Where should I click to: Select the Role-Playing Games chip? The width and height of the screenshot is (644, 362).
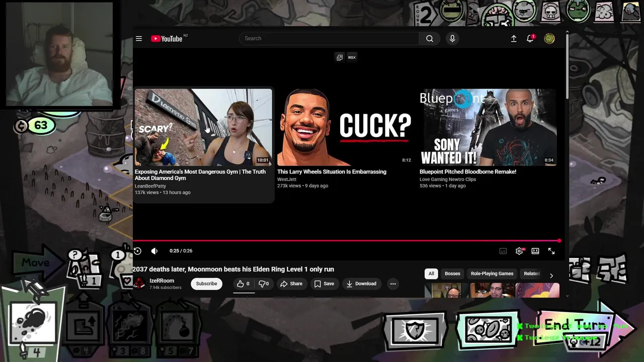[x=492, y=274]
